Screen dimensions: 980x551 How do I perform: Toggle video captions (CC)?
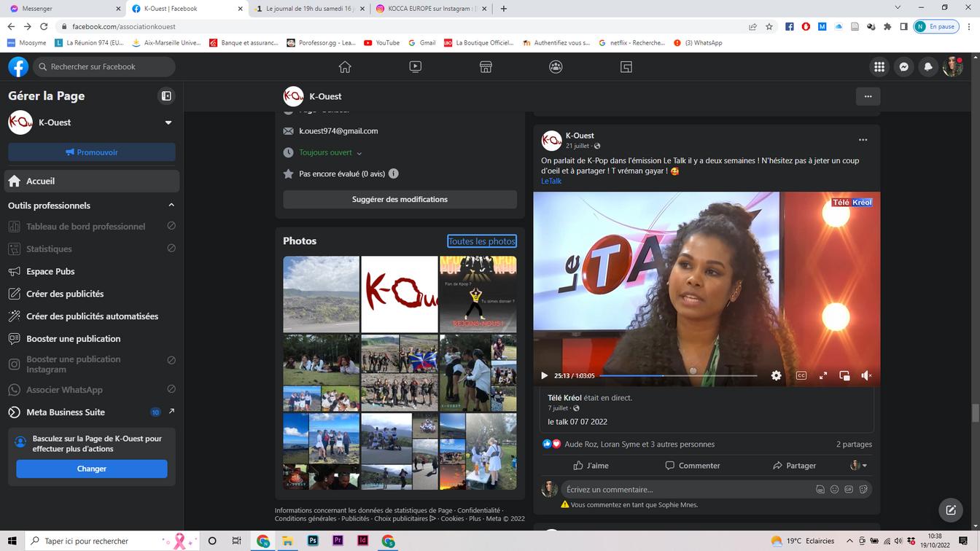click(x=801, y=375)
